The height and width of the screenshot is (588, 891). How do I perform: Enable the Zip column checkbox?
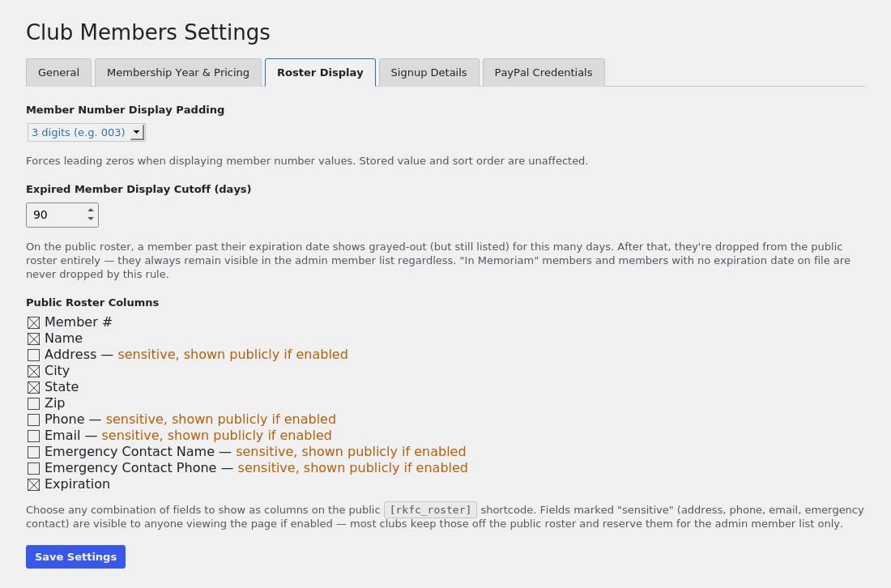[33, 404]
